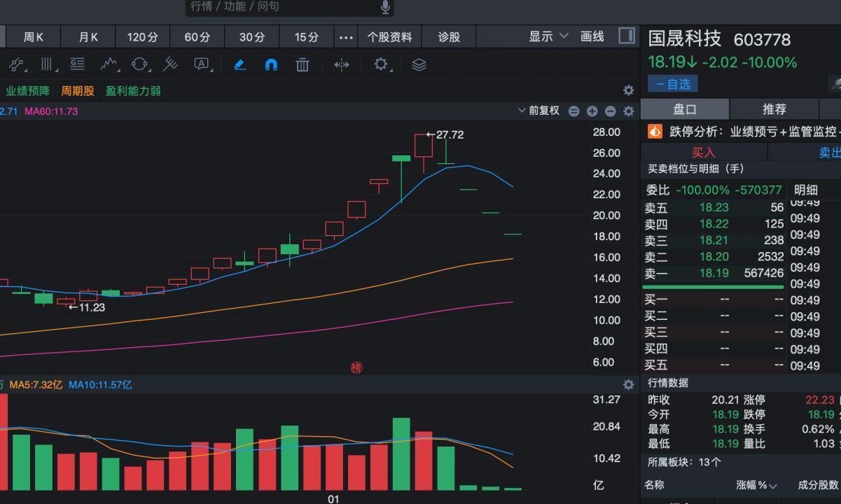Select the wave pattern drawing tool
This screenshot has width=841, height=504.
tap(109, 64)
